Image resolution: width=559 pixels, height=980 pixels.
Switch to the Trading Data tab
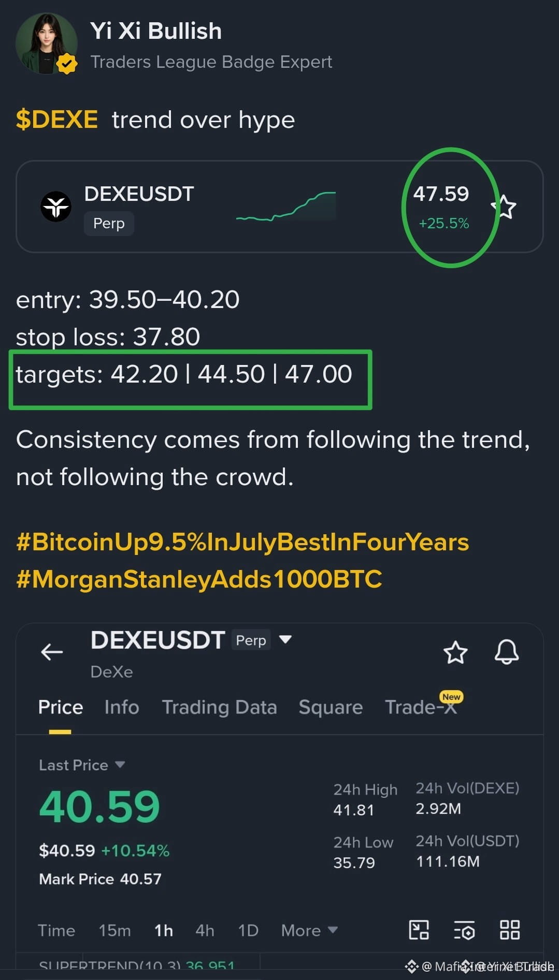(x=219, y=707)
